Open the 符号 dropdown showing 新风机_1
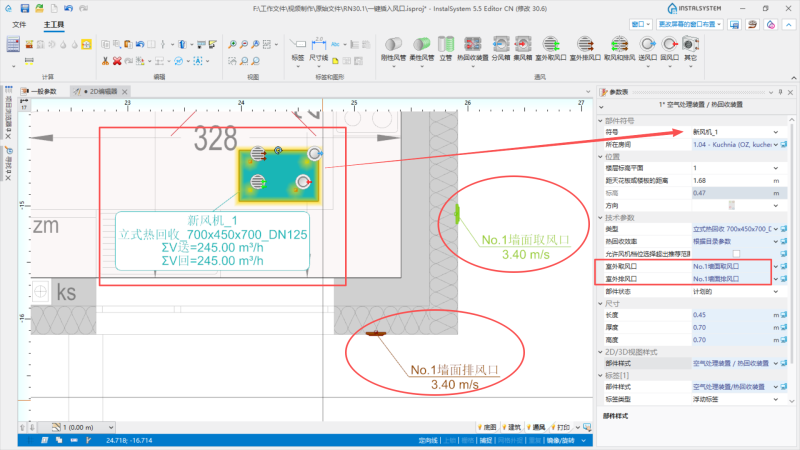Image resolution: width=800 pixels, height=450 pixels. pyautogui.click(x=776, y=132)
